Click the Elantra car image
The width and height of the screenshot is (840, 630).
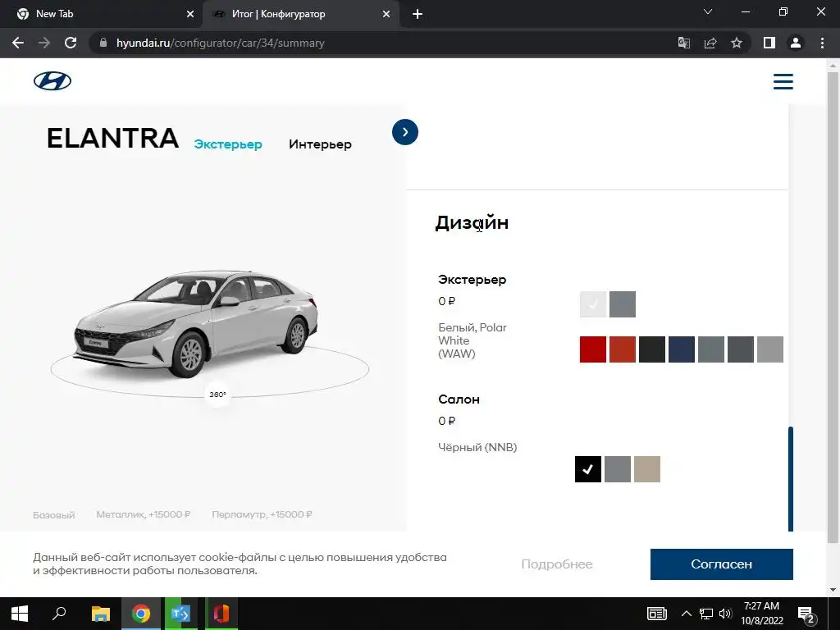195,324
